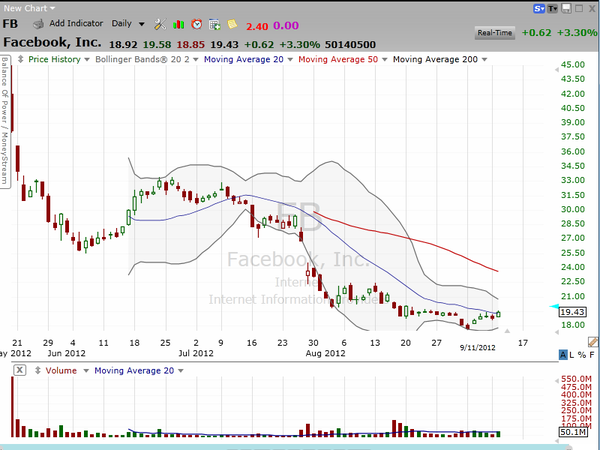The width and height of the screenshot is (600, 450).
Task: Click the red 2.40 value
Action: coord(257,26)
